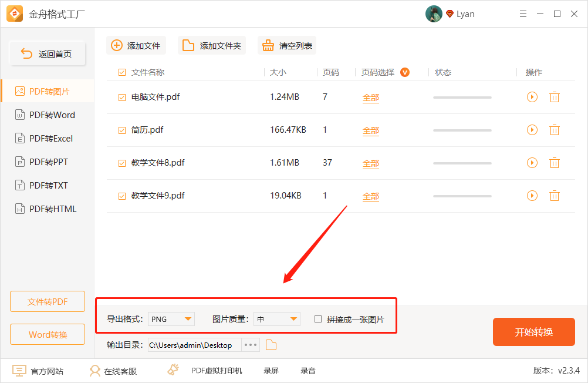
Task: Open the Word转换 tool
Action: pos(48,334)
